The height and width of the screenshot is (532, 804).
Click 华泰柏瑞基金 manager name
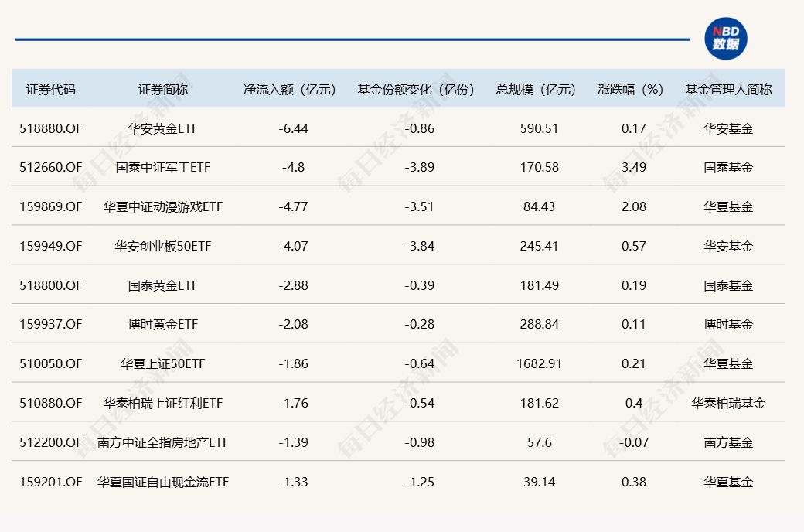(x=728, y=403)
